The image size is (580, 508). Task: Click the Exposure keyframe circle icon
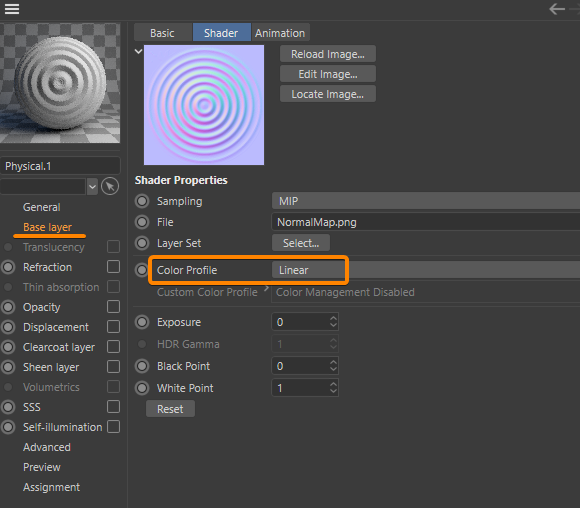tap(142, 322)
